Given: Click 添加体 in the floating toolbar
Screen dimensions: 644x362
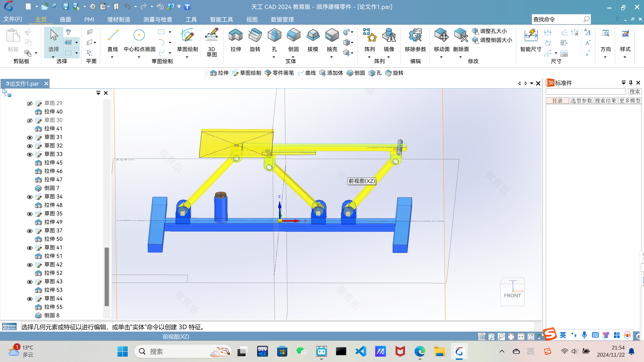Looking at the screenshot, I should (331, 73).
